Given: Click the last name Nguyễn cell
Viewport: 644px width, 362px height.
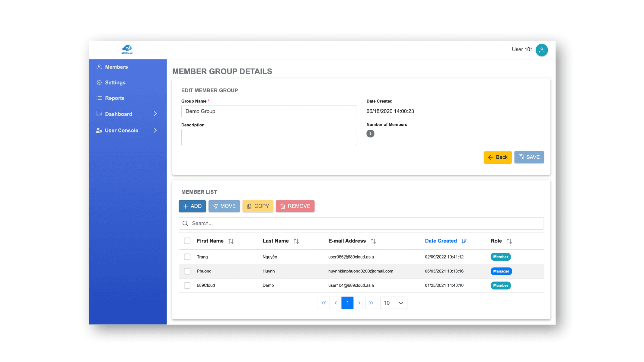Looking at the screenshot, I should [270, 257].
